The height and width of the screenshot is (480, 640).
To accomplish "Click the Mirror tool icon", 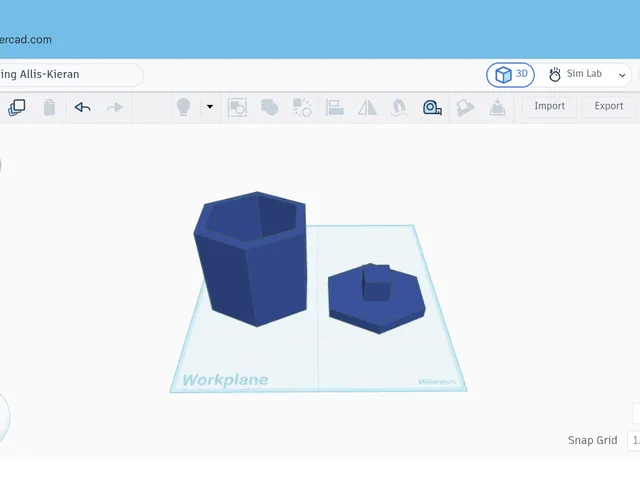I will click(367, 107).
